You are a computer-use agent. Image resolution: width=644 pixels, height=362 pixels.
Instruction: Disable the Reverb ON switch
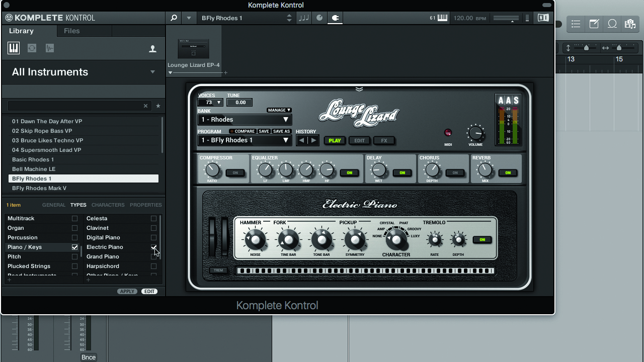(508, 173)
